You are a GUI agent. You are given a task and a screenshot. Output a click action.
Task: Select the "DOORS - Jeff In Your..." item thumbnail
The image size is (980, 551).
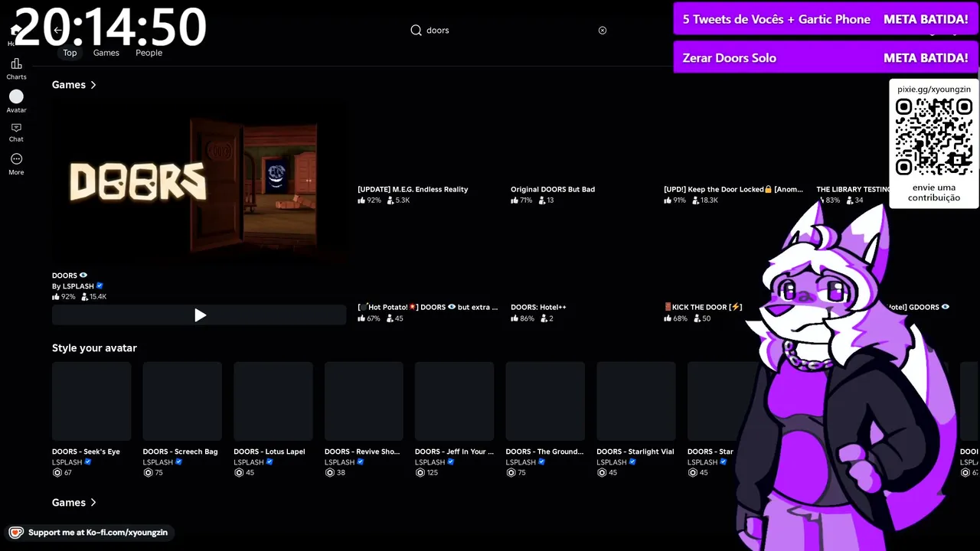coord(455,402)
